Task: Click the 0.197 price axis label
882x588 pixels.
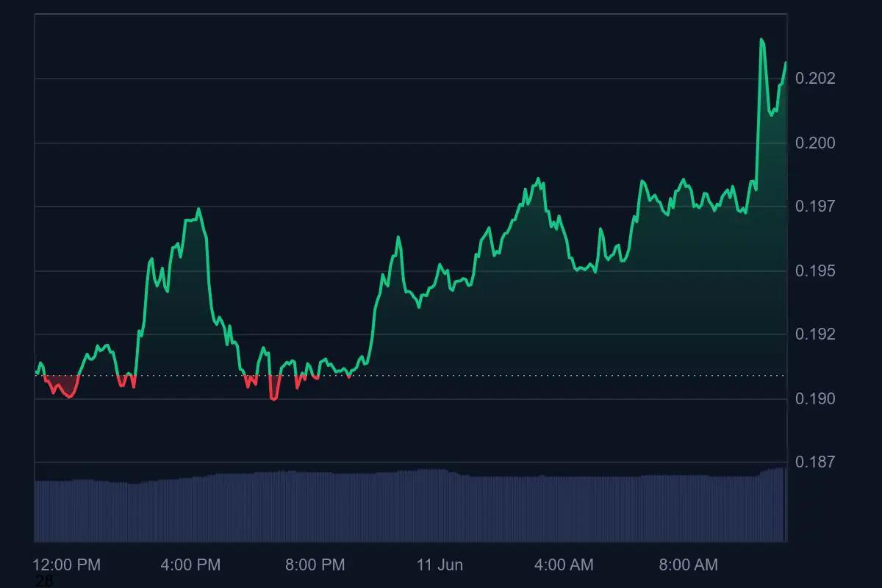Action: click(816, 207)
